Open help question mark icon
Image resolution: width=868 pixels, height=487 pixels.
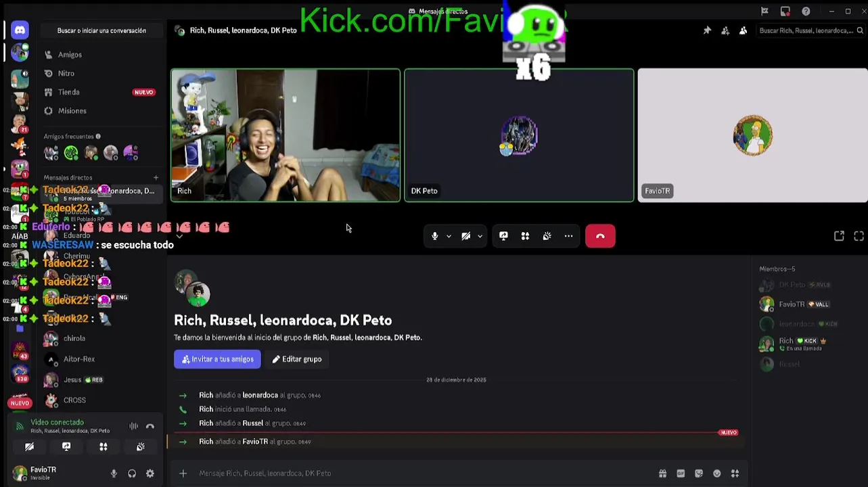point(806,11)
